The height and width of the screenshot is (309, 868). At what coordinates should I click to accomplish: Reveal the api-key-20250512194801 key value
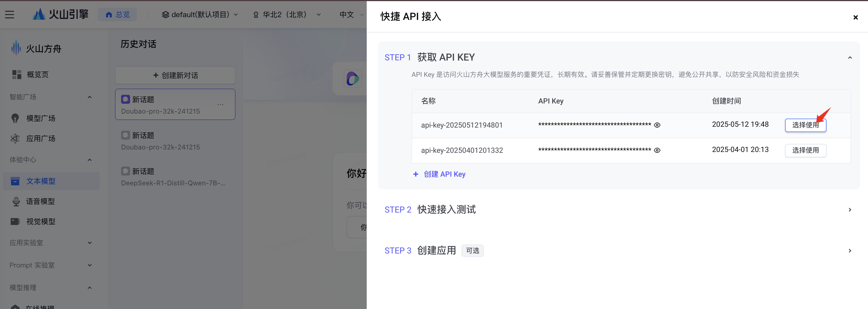pos(657,125)
